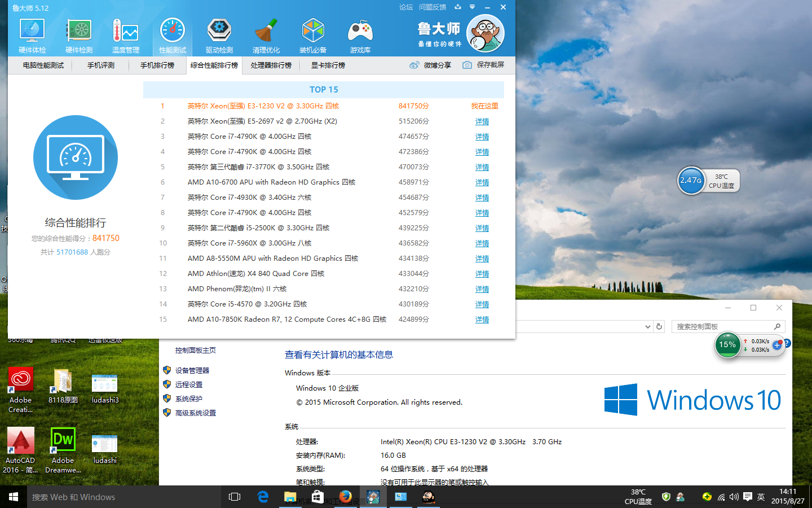Open 驱动检测 driver detection
Viewport: 812px width, 508px height.
tap(219, 36)
